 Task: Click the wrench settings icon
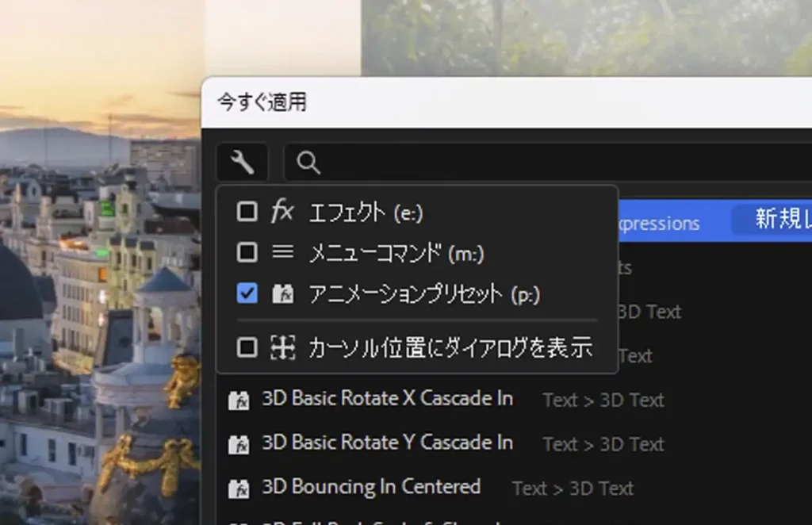click(x=242, y=163)
